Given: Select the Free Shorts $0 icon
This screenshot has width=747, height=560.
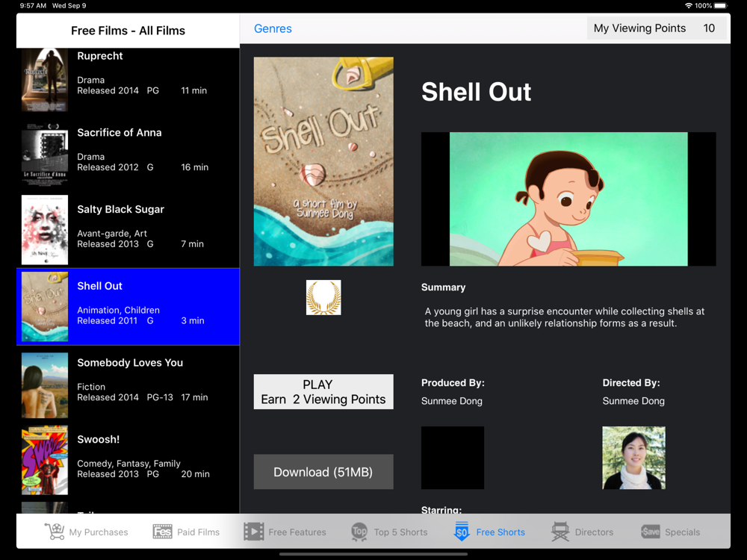Looking at the screenshot, I should [x=462, y=532].
